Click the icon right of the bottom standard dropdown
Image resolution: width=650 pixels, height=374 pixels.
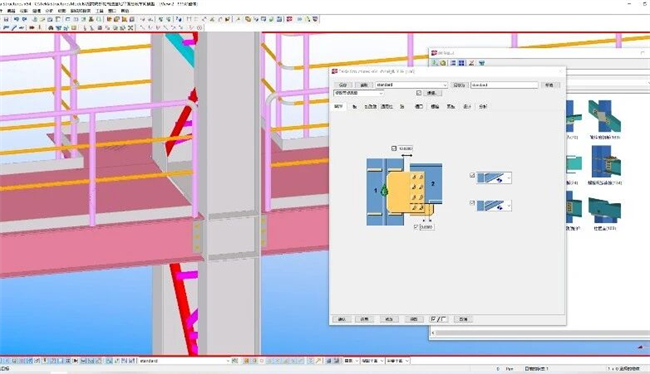[x=234, y=361]
